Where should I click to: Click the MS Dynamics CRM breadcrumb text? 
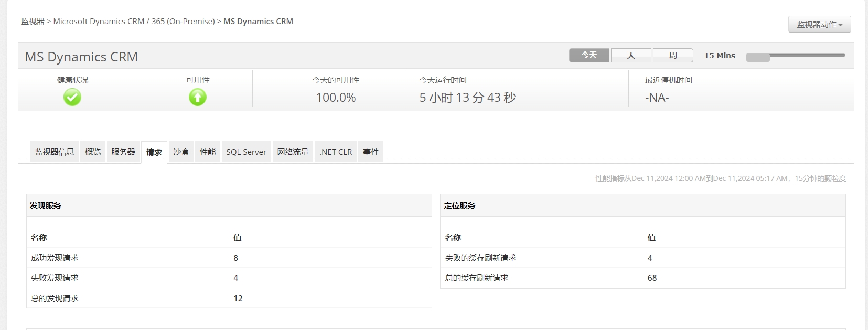(x=258, y=22)
